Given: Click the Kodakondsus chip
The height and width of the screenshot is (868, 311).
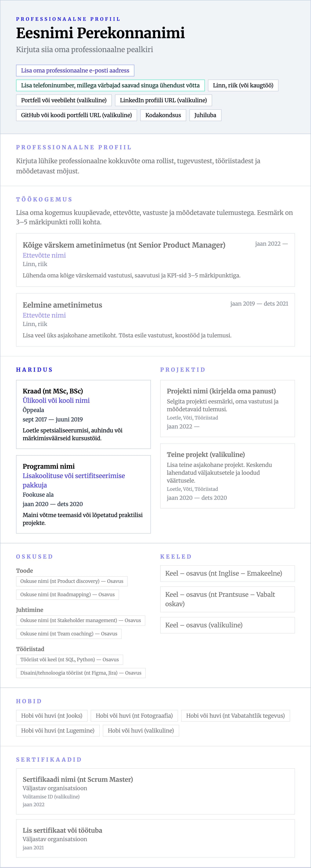Looking at the screenshot, I should point(163,115).
